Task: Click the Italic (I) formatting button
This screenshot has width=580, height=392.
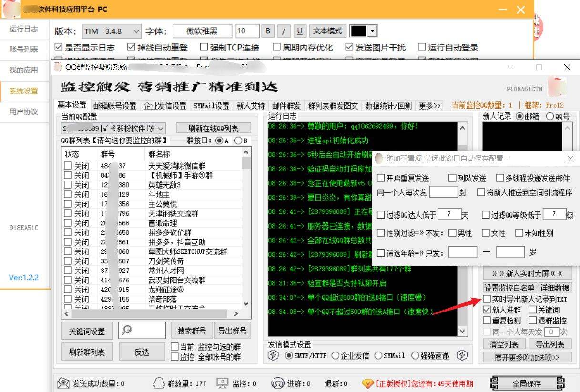Action: (x=284, y=31)
